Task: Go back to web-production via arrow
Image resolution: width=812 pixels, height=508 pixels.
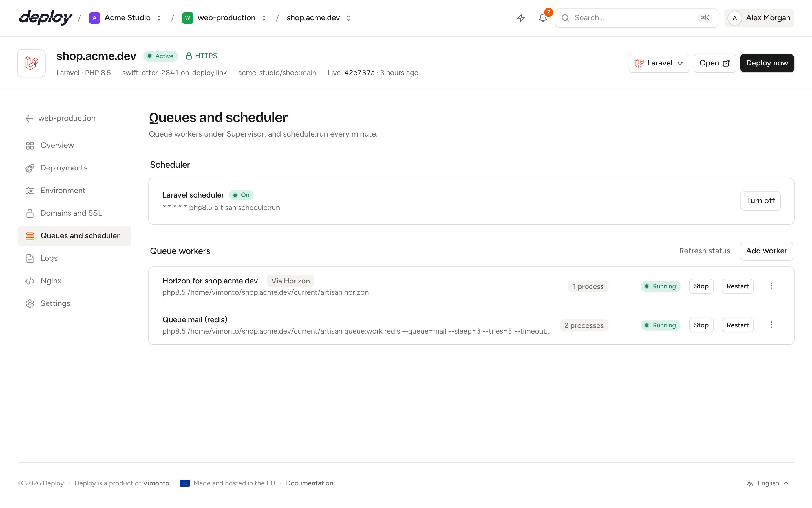Action: tap(60, 118)
